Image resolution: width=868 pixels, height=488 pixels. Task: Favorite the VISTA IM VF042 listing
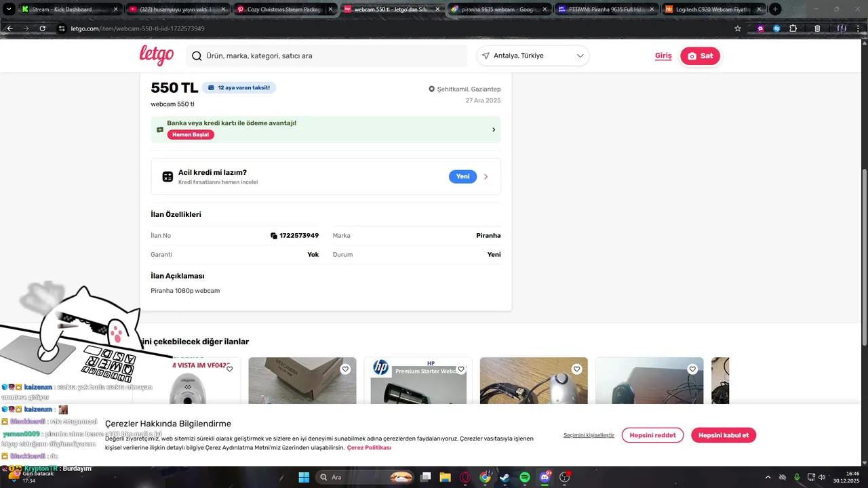point(230,369)
